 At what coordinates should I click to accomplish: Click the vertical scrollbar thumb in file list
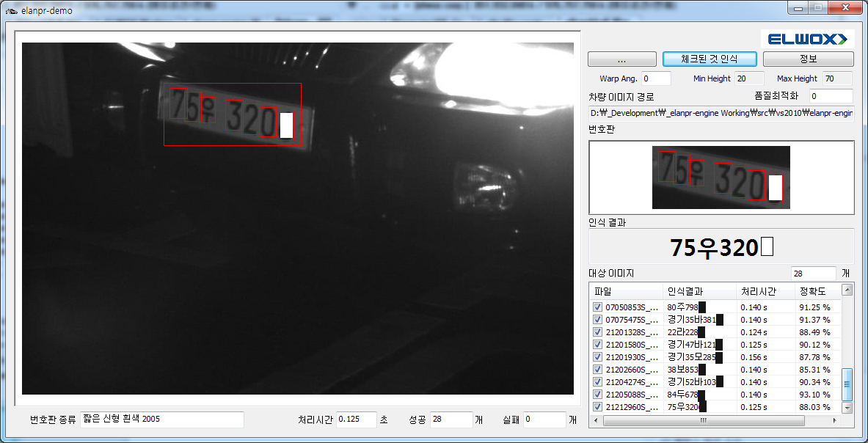(x=847, y=384)
